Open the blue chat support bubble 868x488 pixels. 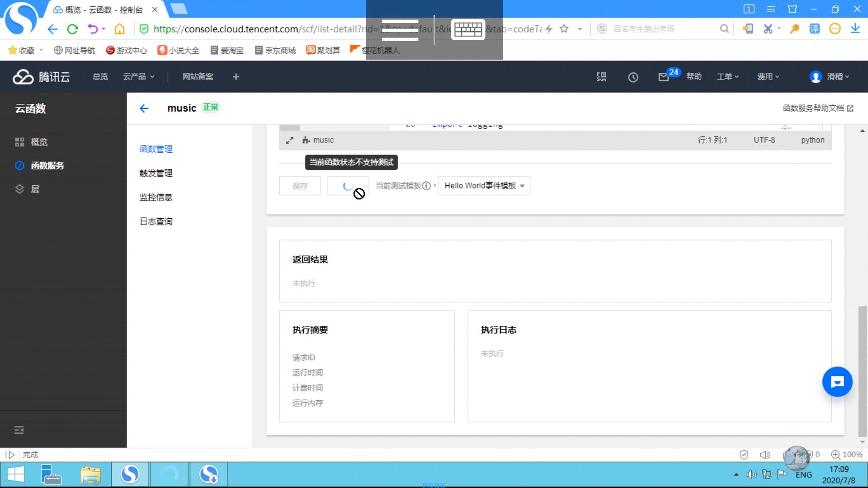(837, 382)
